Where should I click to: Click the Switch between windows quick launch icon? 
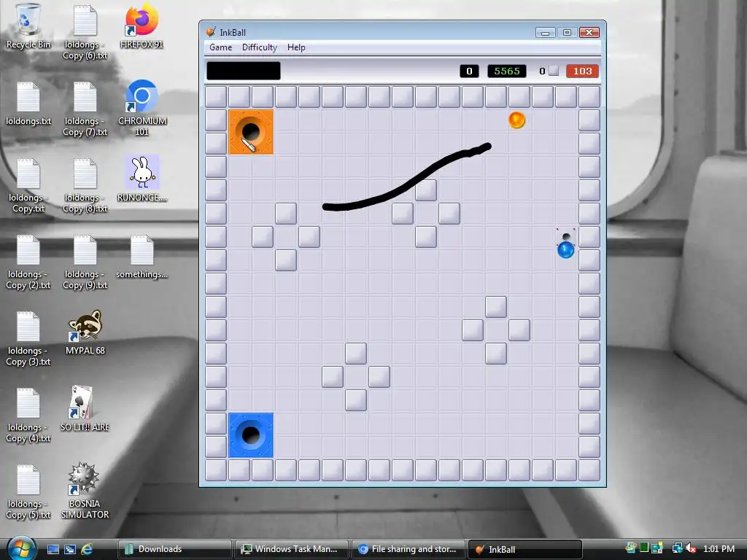pos(70,549)
